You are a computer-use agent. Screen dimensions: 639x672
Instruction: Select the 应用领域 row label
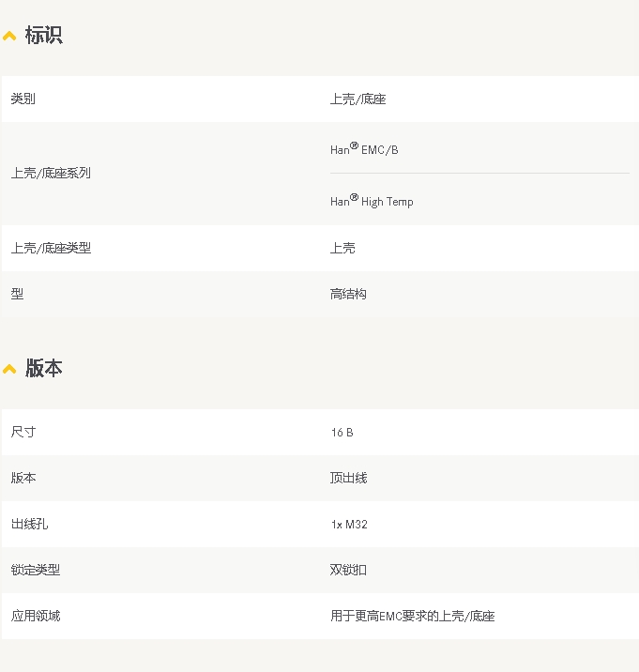(x=36, y=616)
